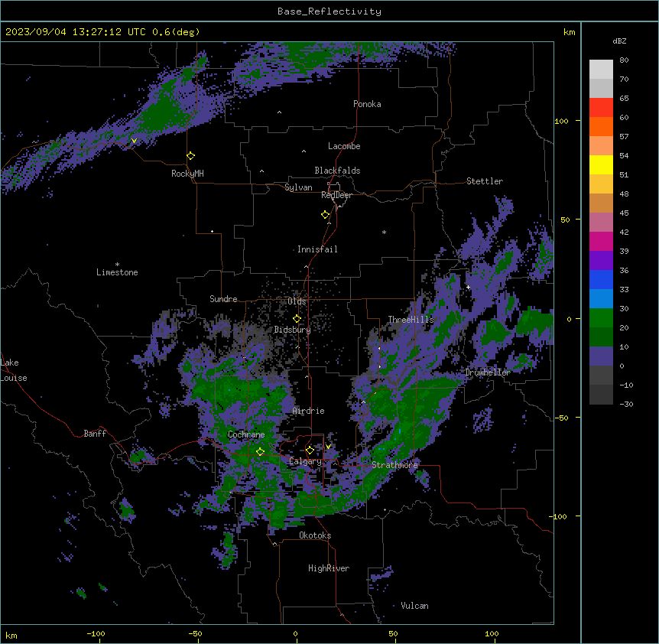The image size is (659, 644).
Task: Click the timestamp 2023/09/04 13:27:12 UTC
Action: (x=75, y=32)
